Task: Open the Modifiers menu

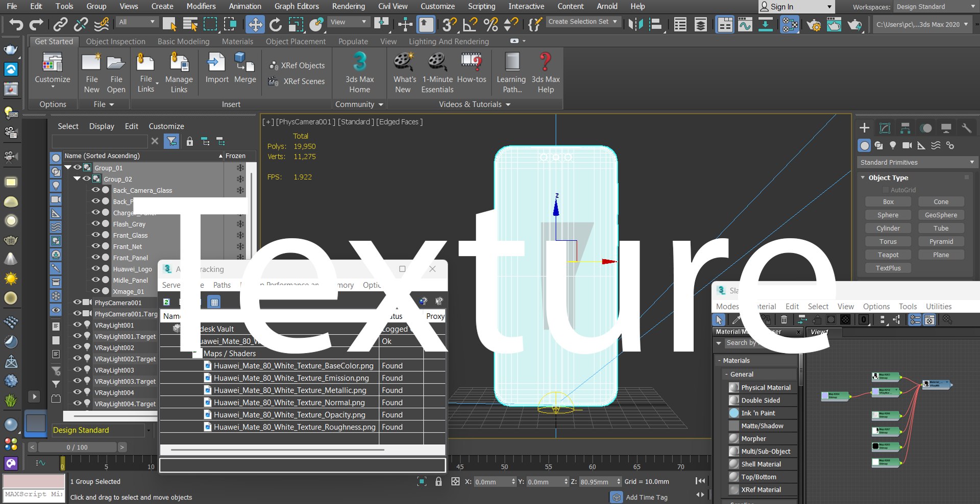Action: point(201,6)
